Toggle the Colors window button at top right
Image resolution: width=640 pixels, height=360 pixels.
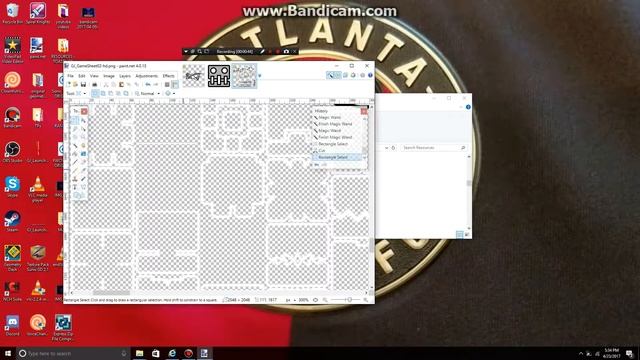(353, 75)
